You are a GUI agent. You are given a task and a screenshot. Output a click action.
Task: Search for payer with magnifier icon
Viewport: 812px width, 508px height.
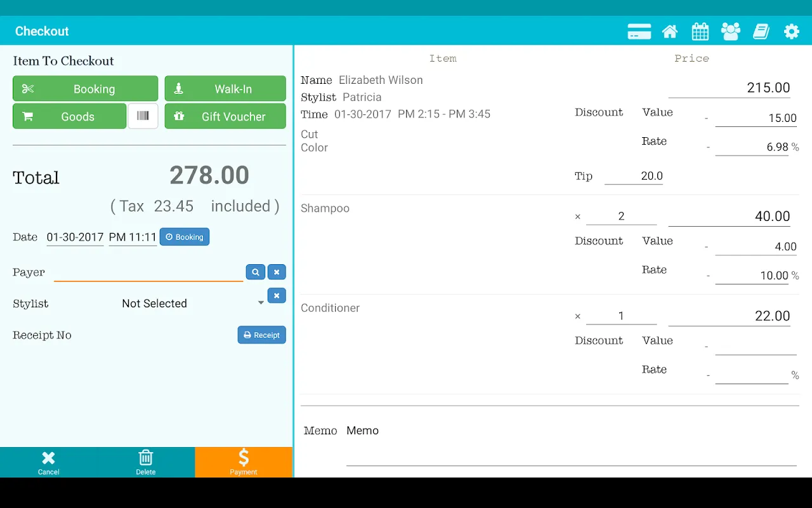coord(255,272)
